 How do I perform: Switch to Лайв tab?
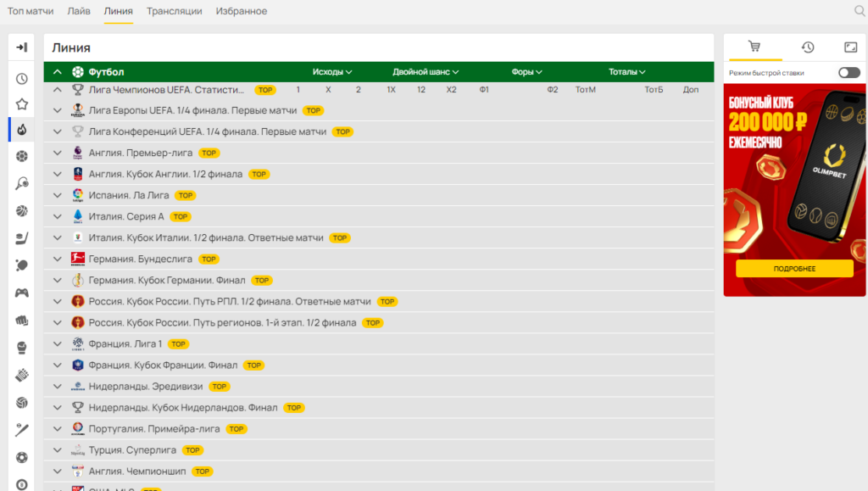[x=79, y=11]
